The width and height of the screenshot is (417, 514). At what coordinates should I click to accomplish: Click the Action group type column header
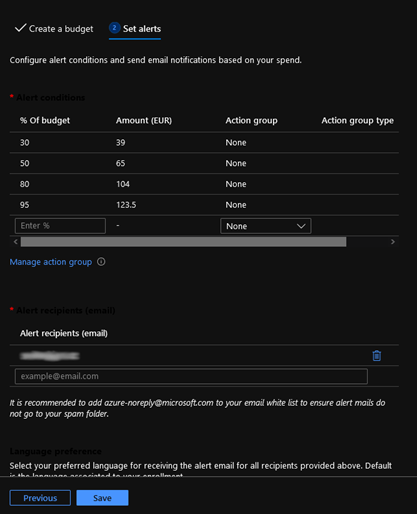pos(357,120)
